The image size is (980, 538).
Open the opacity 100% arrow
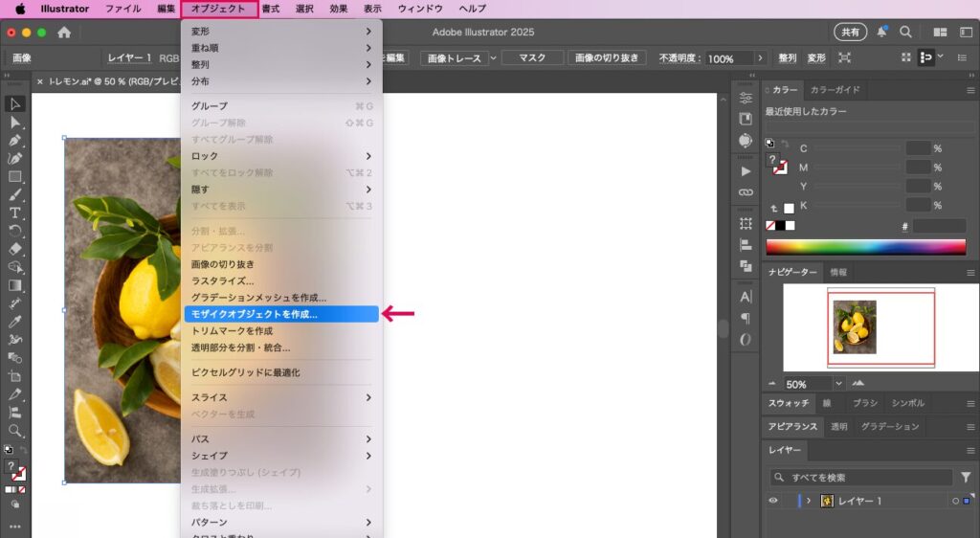pos(760,58)
